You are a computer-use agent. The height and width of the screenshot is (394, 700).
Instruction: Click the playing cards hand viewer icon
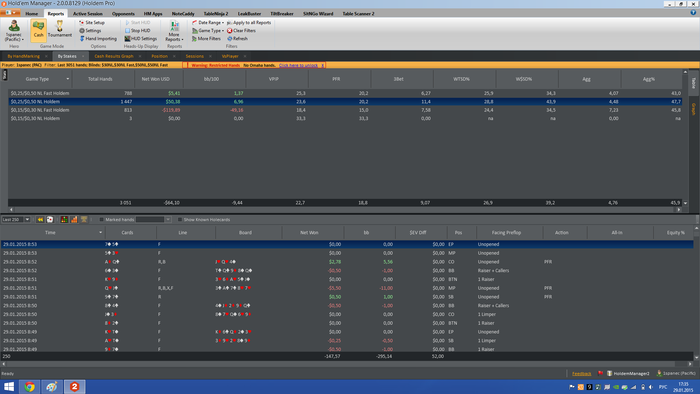(50, 220)
